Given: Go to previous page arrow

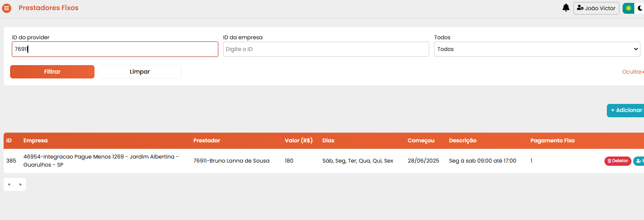Looking at the screenshot, I should 9,184.
